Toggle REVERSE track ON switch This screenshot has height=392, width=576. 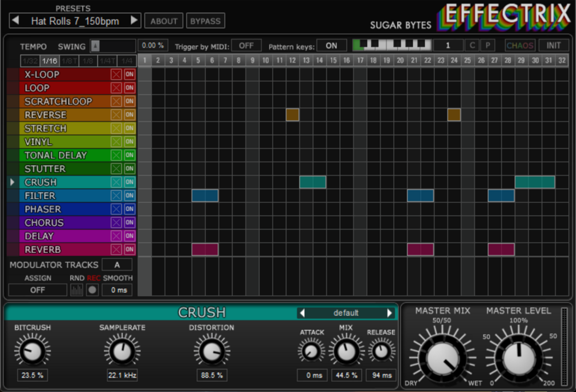pos(130,115)
